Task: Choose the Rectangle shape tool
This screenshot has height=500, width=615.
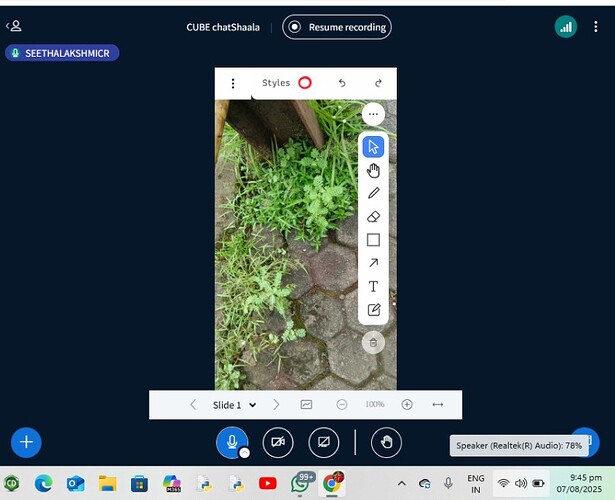Action: click(373, 240)
